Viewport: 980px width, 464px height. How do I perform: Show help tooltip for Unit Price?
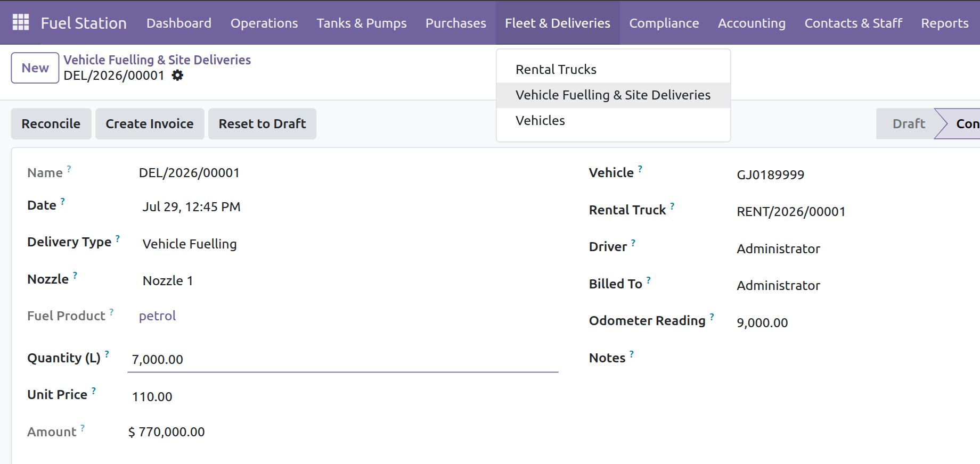[93, 391]
